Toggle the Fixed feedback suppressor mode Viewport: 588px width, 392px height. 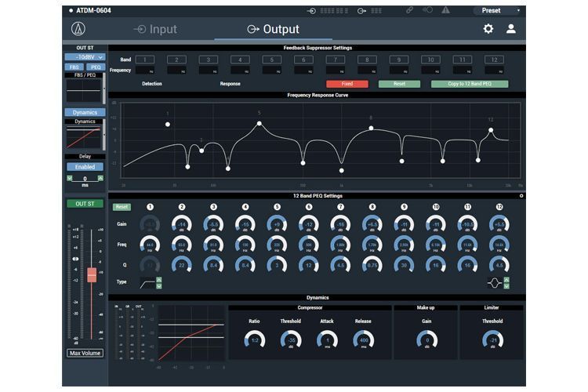pos(347,84)
